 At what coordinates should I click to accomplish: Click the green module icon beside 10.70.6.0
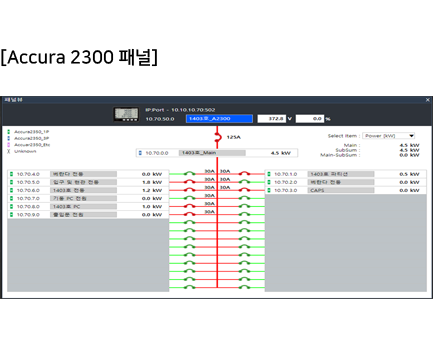tap(12, 190)
